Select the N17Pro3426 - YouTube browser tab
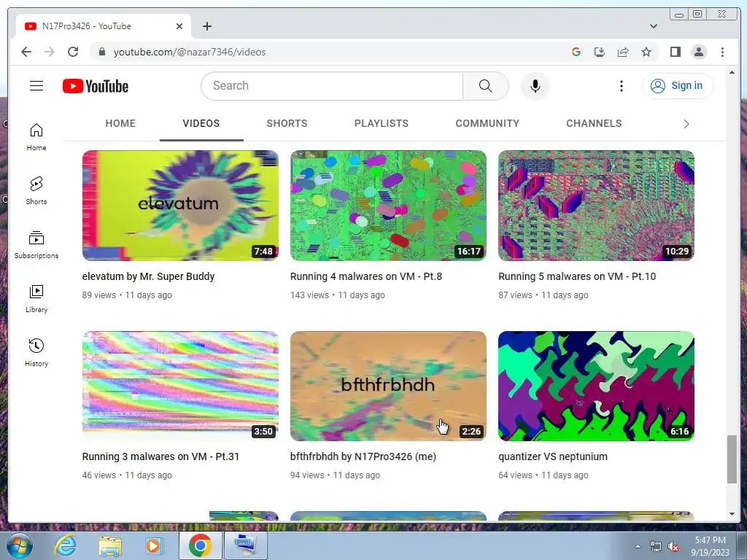The image size is (747, 560). (104, 26)
